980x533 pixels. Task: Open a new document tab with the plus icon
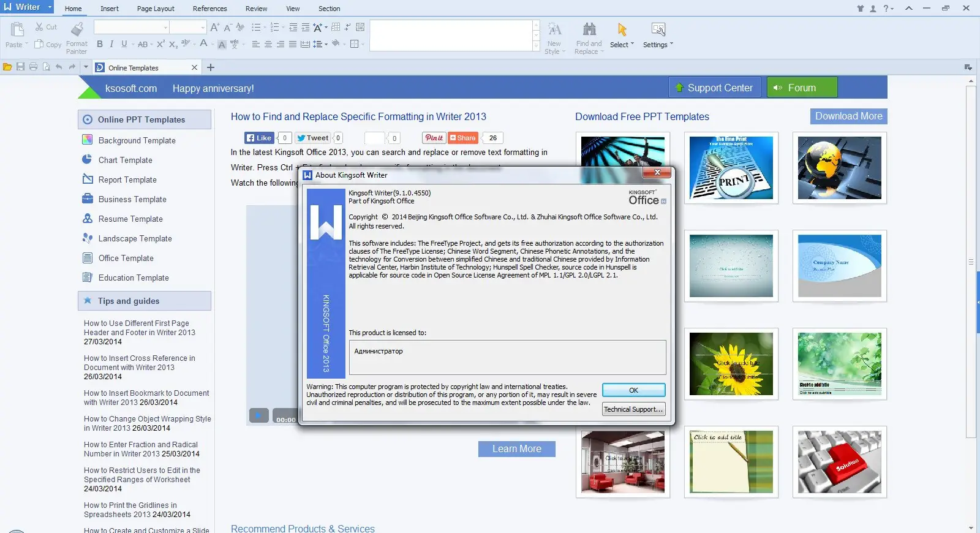pos(211,67)
